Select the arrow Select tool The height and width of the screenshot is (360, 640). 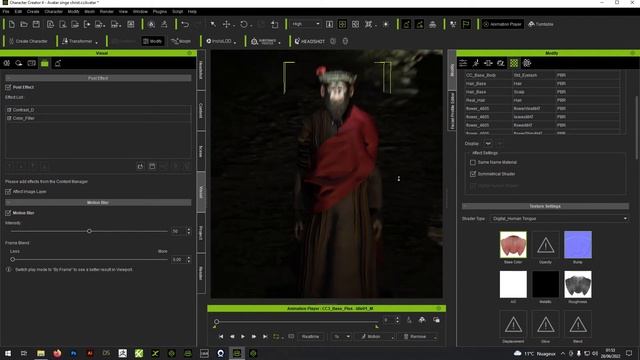213,24
